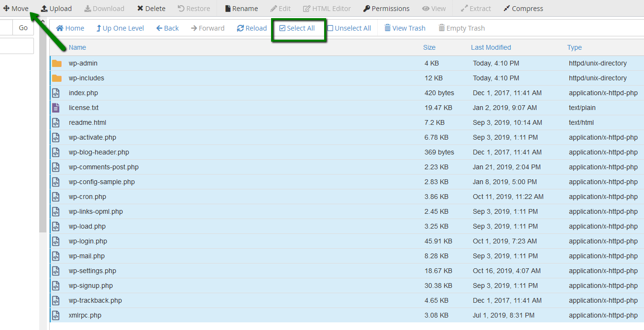The width and height of the screenshot is (644, 330).
Task: Check Select All files
Action: click(297, 28)
